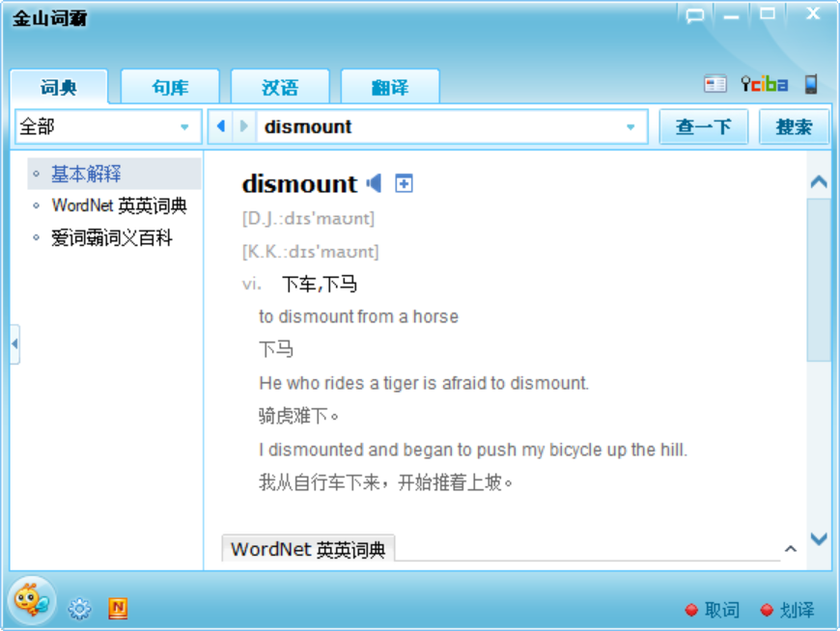Click the dismount headword title
The height and width of the screenshot is (631, 840).
pyautogui.click(x=299, y=184)
